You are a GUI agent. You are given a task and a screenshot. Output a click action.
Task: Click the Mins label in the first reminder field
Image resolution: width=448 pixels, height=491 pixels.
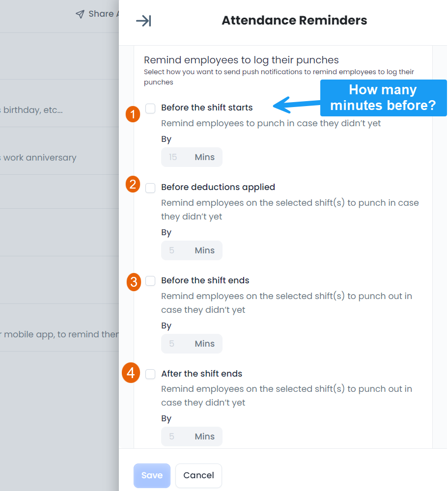pos(204,157)
